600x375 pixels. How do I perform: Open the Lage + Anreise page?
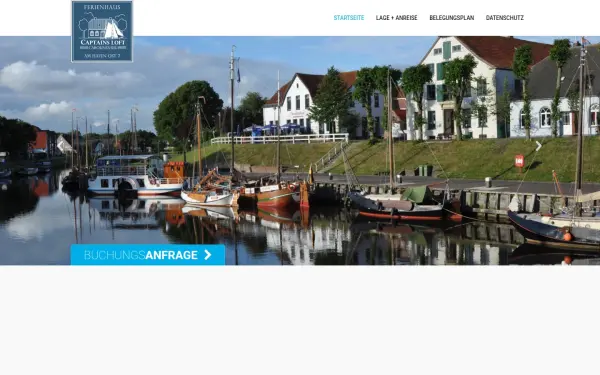click(x=396, y=18)
